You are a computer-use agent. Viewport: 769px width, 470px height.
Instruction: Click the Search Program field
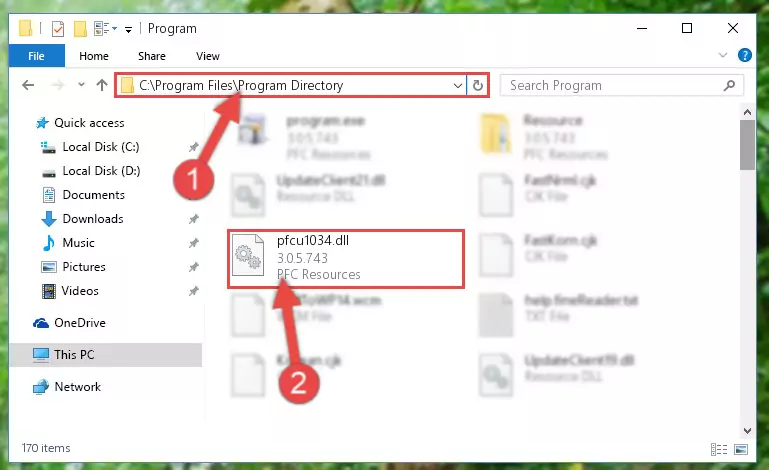(x=621, y=85)
